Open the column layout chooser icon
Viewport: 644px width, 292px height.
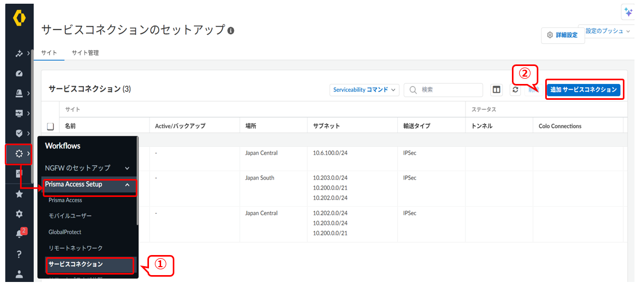point(497,90)
